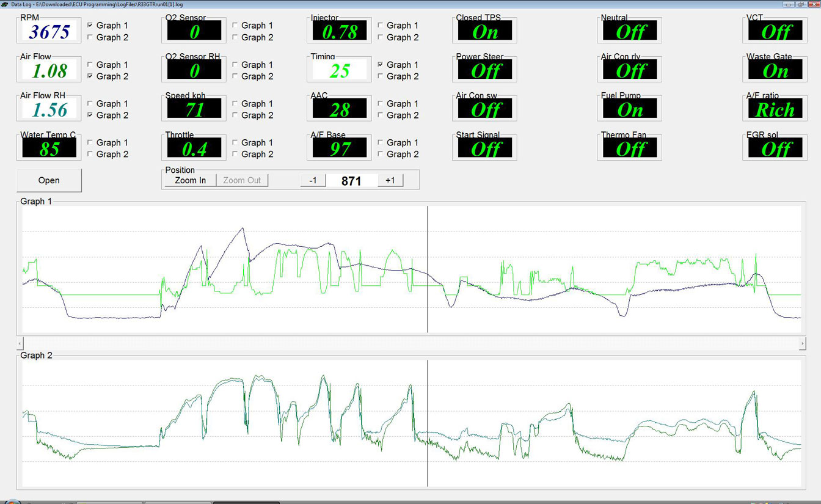Enable O2 Sensor RH on Graph 1
Screen dimensions: 821x504
click(x=235, y=65)
